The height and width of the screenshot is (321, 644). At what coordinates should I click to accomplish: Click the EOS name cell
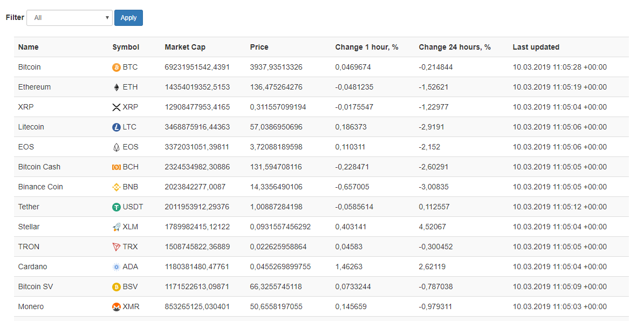pos(25,147)
